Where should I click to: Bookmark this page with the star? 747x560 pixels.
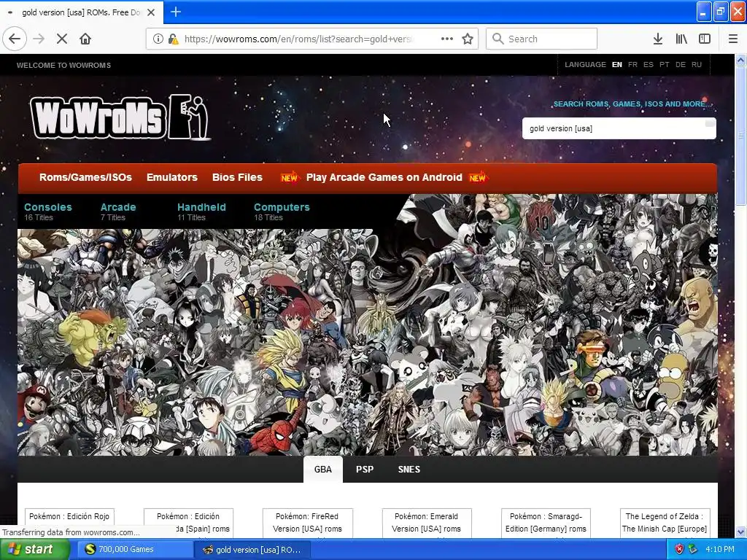[468, 39]
